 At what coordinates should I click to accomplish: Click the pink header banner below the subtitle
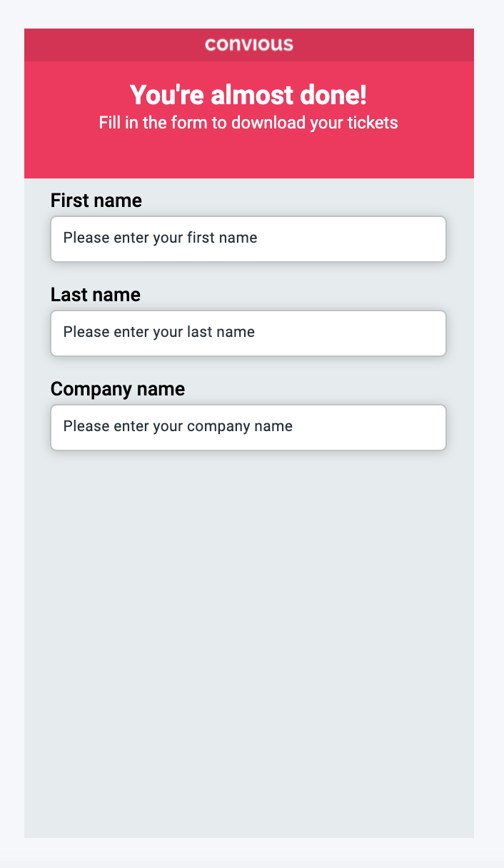click(248, 157)
